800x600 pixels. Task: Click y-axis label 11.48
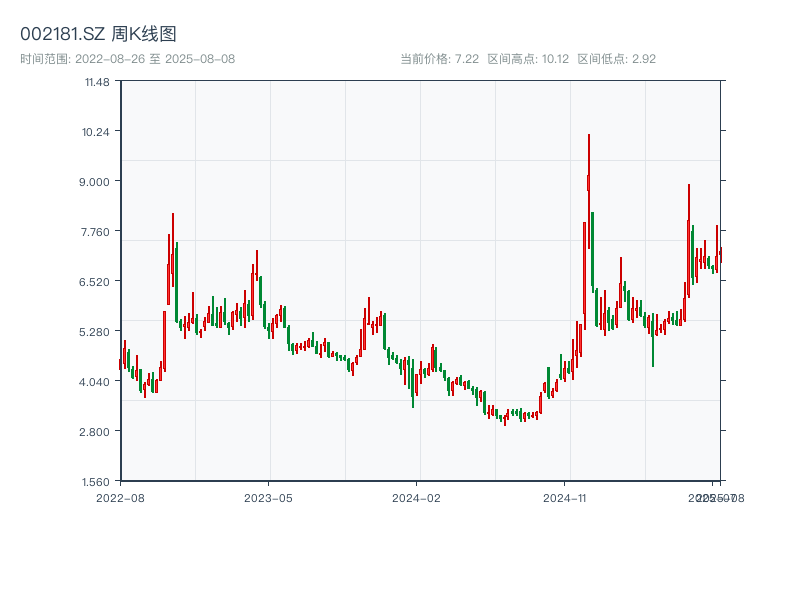(97, 82)
